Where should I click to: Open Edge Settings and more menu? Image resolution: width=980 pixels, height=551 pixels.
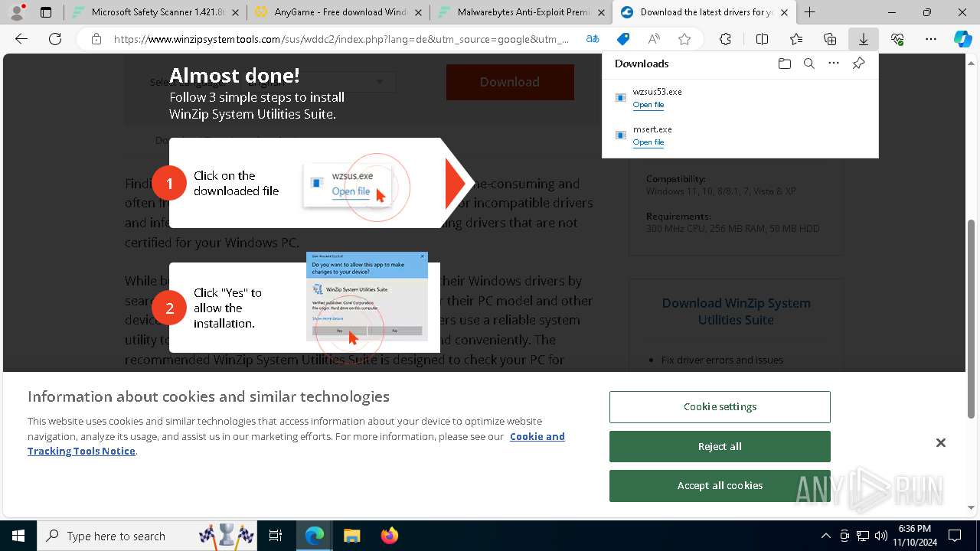[x=931, y=39]
